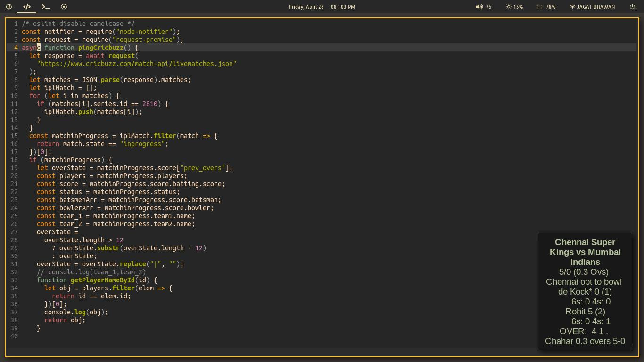Click 'Rohit 5 (2)' in notification

[585, 312]
